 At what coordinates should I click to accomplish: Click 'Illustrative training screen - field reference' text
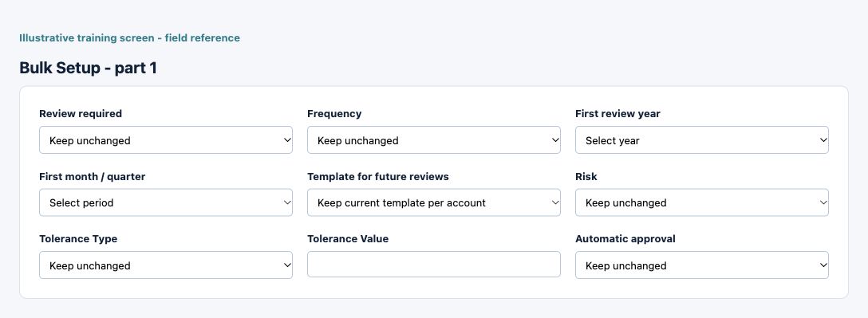[129, 38]
